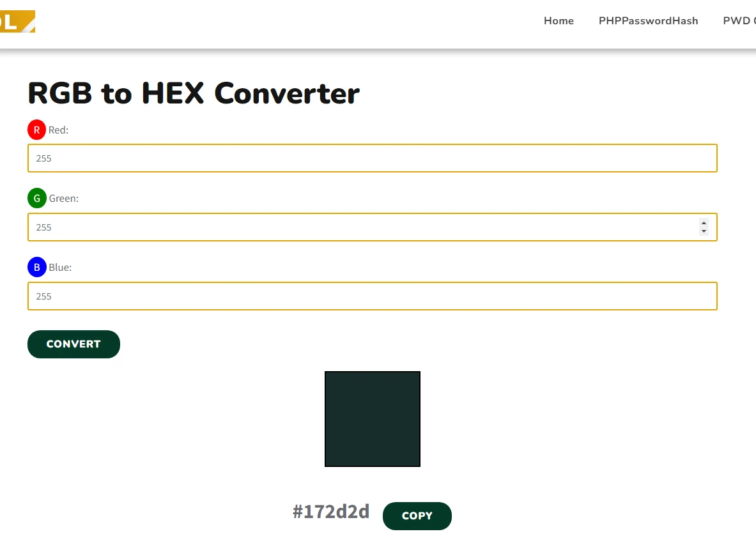Click the red R circle icon
The width and height of the screenshot is (756, 550).
[36, 130]
